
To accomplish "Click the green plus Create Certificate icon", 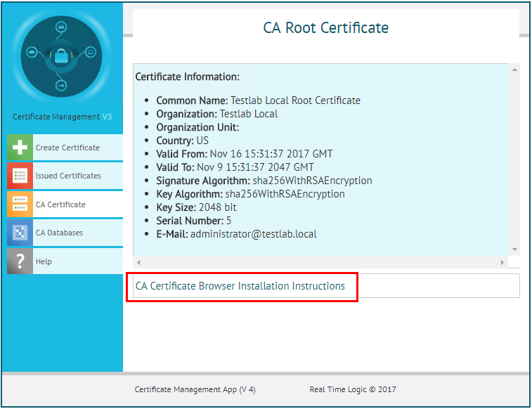I will [20, 147].
